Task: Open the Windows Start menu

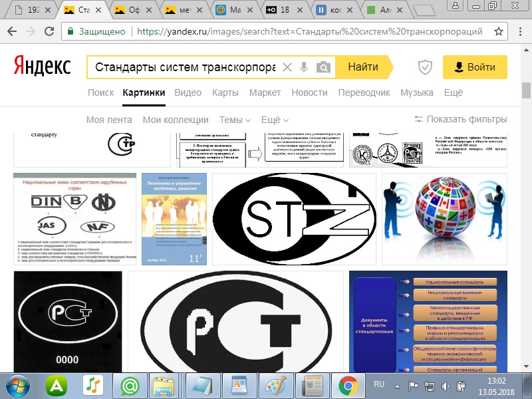Action: (x=18, y=386)
